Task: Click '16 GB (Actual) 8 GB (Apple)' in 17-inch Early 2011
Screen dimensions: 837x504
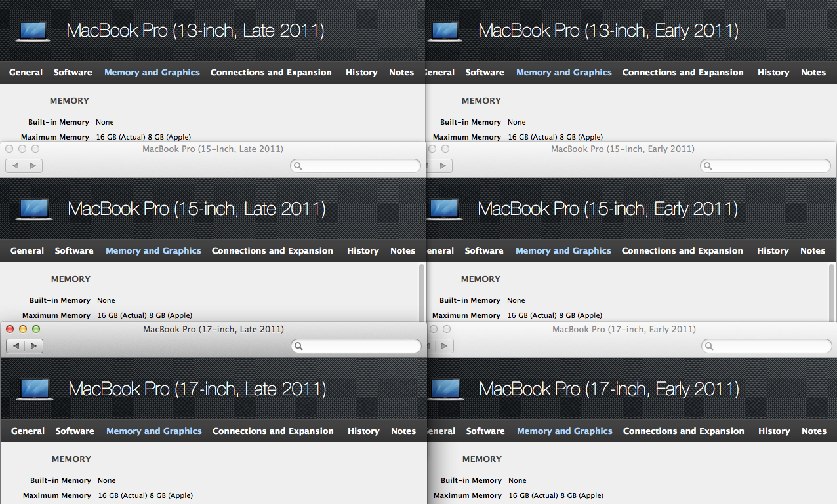Action: click(x=556, y=496)
